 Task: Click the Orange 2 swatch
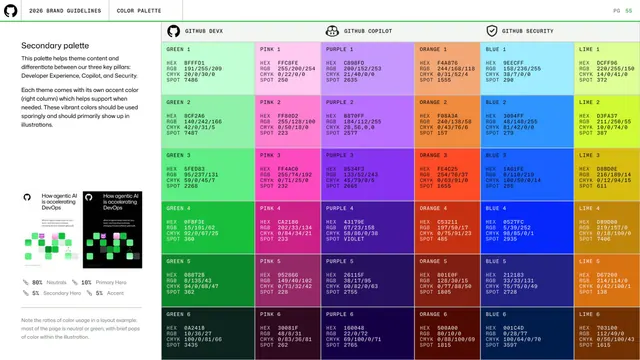click(x=447, y=121)
